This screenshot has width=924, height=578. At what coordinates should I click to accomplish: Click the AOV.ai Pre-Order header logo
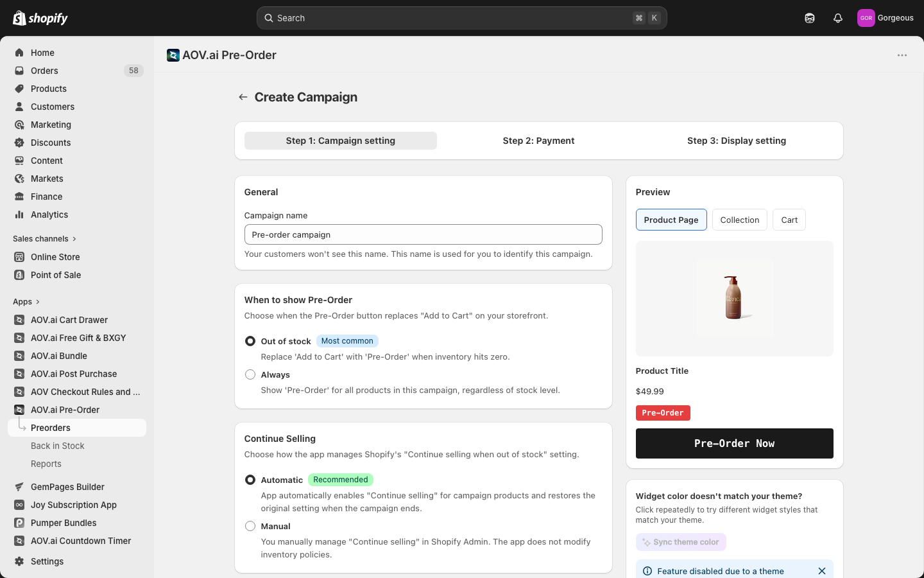[x=173, y=55]
